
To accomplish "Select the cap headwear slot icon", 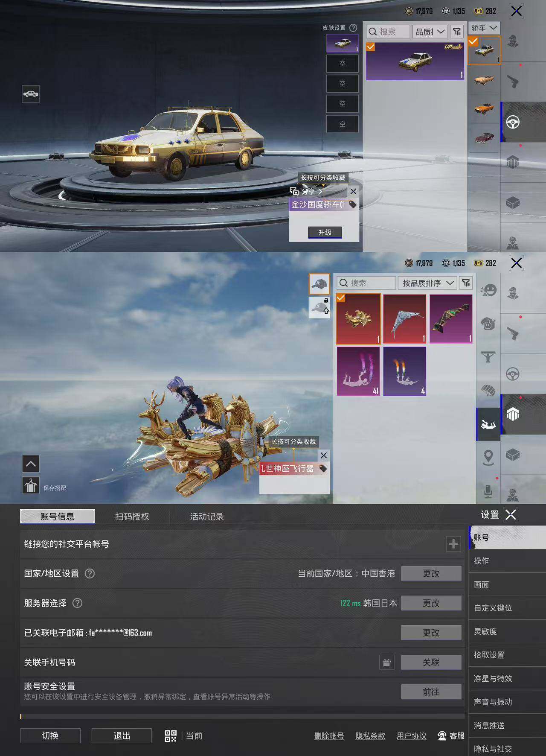I will 319,284.
